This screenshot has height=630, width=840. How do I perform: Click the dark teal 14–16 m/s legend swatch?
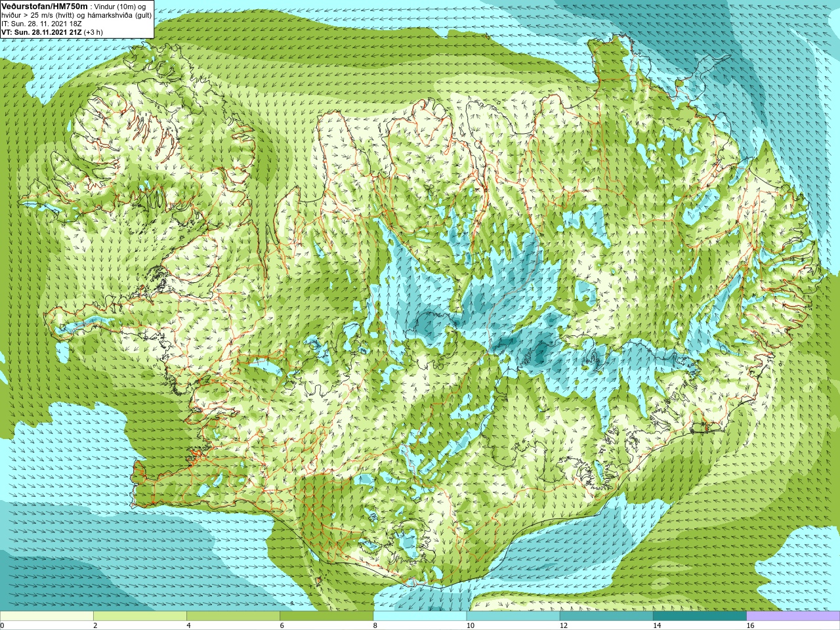pos(700,616)
